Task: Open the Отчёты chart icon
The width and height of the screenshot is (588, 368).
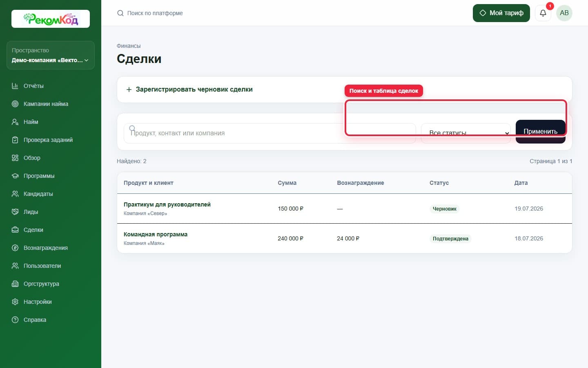Action: (x=15, y=86)
